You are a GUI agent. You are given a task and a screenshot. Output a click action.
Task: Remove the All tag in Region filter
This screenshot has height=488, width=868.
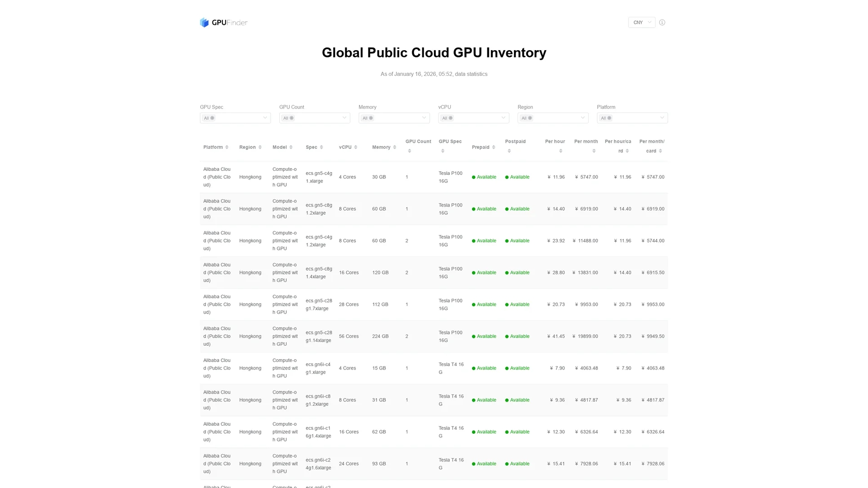pyautogui.click(x=530, y=118)
